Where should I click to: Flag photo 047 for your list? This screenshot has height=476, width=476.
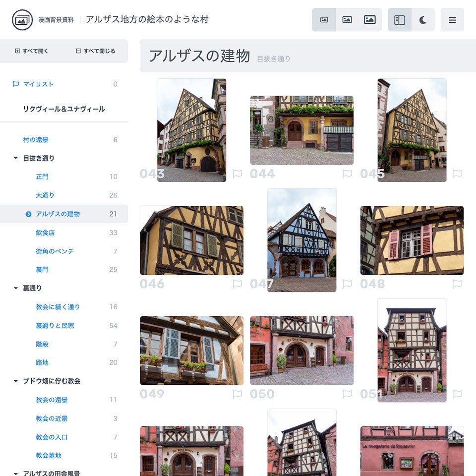tap(348, 284)
